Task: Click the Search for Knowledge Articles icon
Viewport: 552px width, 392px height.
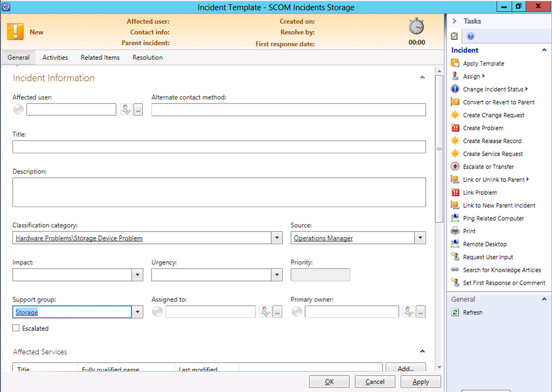Action: coord(455,270)
